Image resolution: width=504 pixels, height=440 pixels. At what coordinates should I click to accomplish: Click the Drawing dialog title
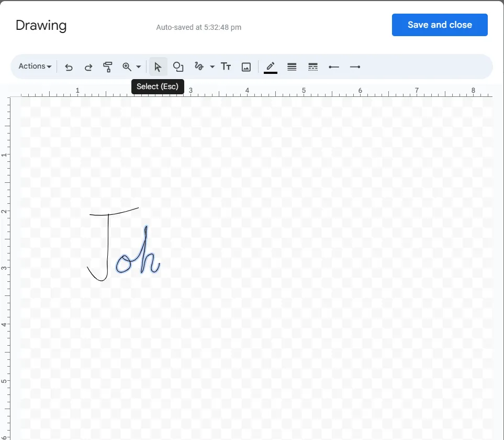(x=41, y=26)
